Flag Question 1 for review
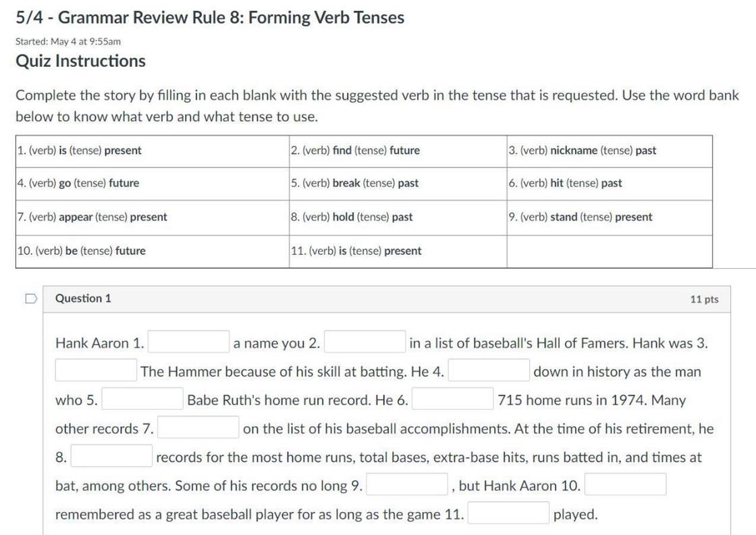 [x=30, y=299]
